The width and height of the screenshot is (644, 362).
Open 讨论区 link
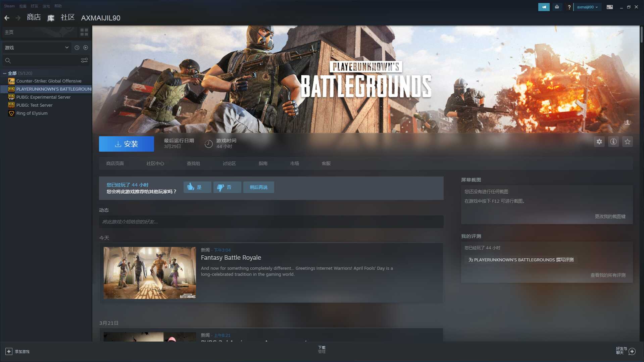pyautogui.click(x=229, y=163)
